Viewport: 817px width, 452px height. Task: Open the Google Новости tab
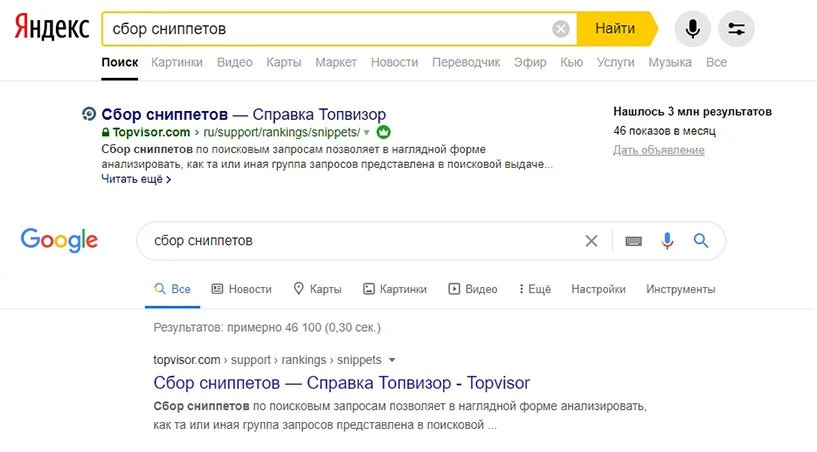242,289
